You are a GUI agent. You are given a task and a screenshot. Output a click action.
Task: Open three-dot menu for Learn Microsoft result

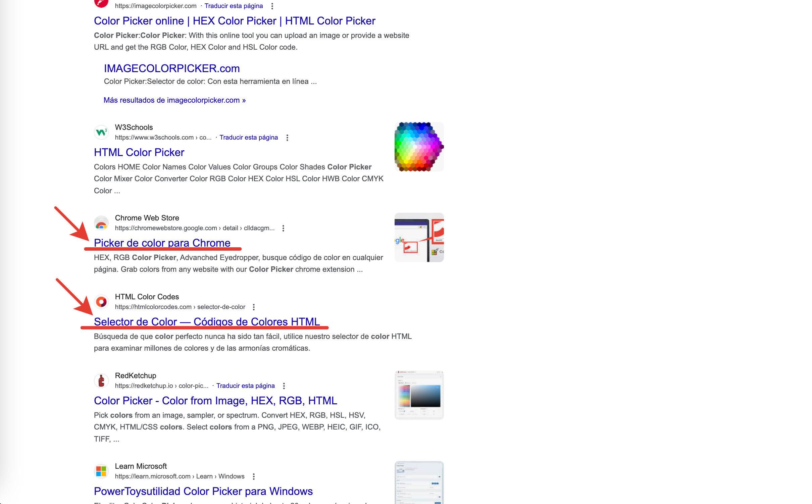(x=254, y=476)
